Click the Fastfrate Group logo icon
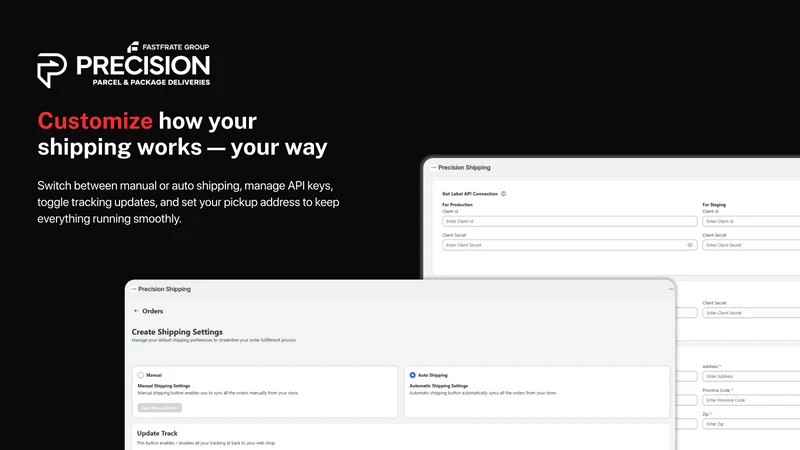This screenshot has height=450, width=800. pyautogui.click(x=133, y=47)
